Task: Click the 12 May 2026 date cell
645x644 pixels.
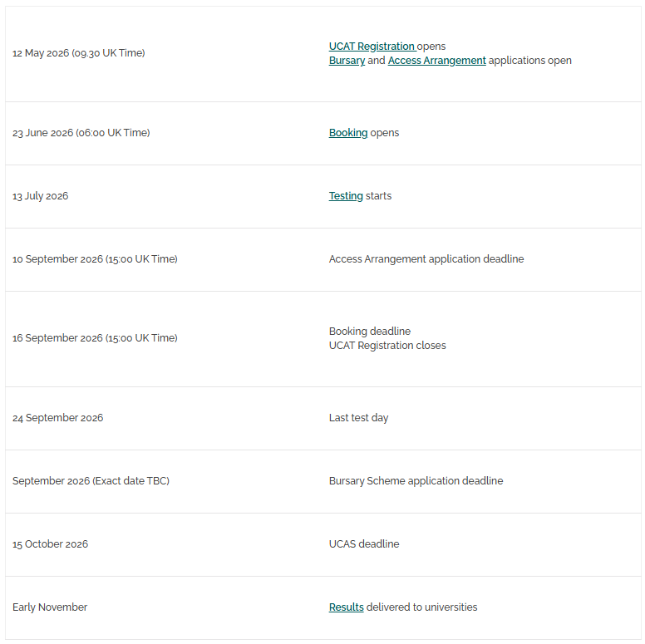Action: point(78,53)
